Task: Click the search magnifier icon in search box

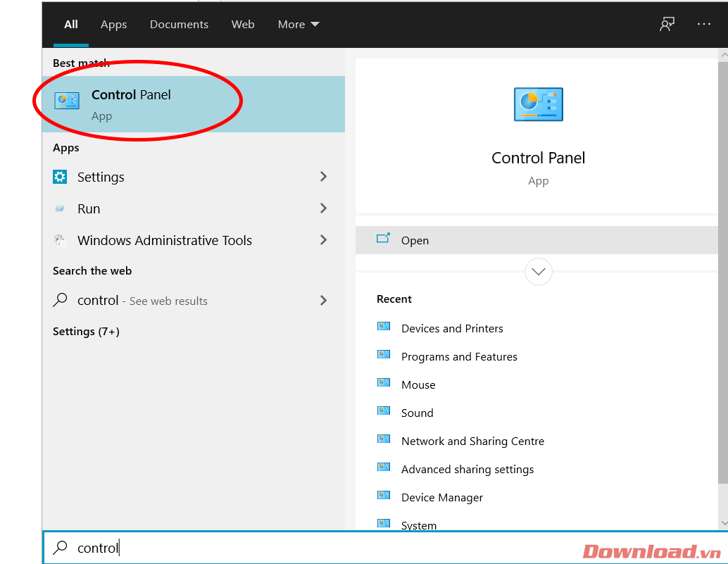Action: pos(60,547)
